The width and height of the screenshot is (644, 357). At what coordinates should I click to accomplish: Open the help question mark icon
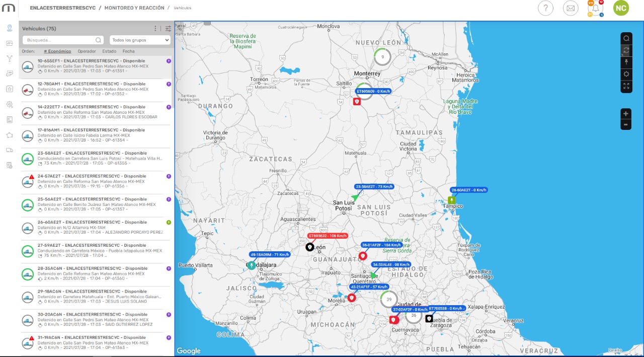[546, 9]
